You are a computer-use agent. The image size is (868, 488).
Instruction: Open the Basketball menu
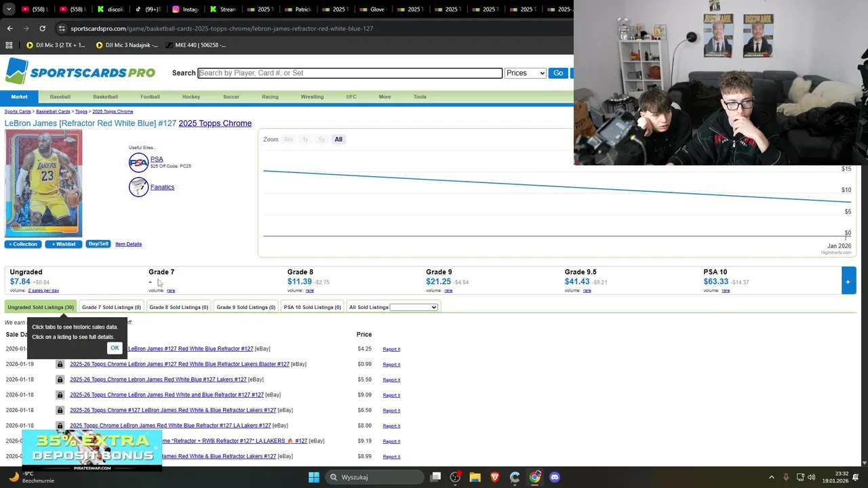(x=105, y=97)
